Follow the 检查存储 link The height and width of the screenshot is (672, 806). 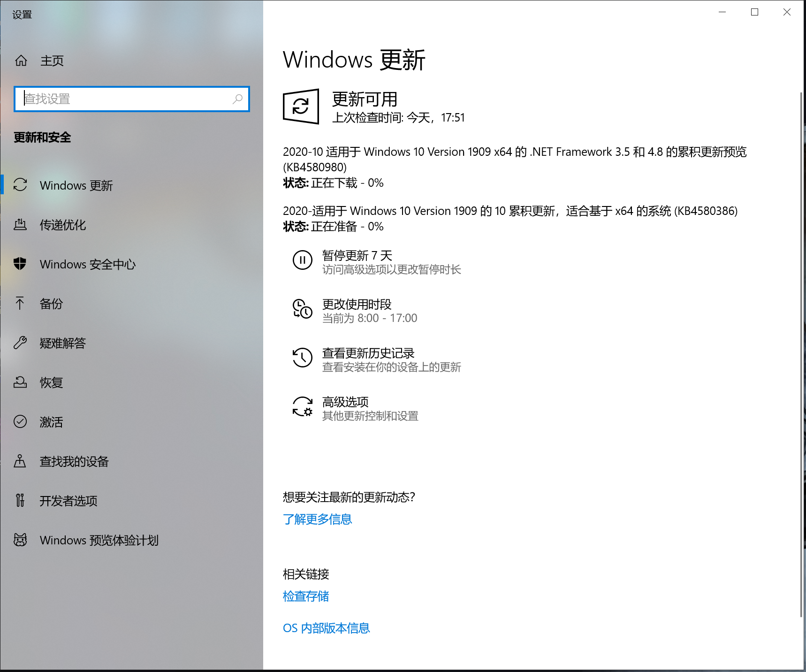pyautogui.click(x=306, y=596)
